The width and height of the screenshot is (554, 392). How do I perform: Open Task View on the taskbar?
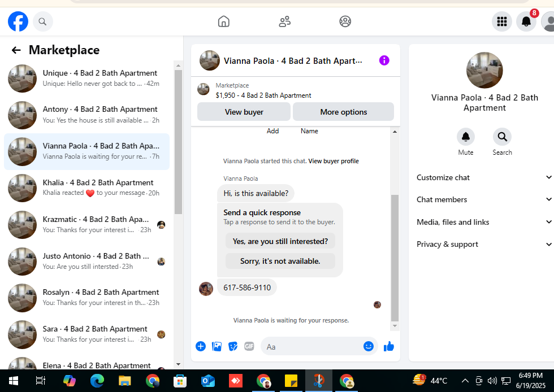pos(41,381)
